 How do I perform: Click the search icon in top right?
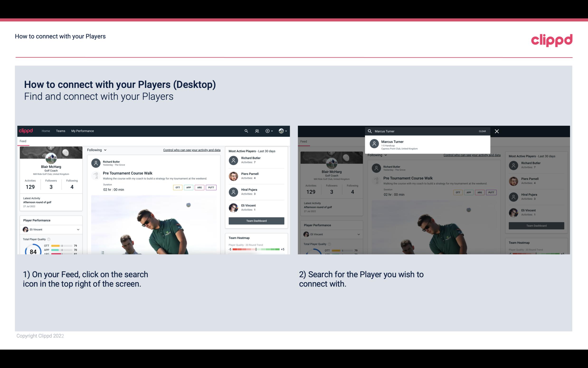pos(246,131)
